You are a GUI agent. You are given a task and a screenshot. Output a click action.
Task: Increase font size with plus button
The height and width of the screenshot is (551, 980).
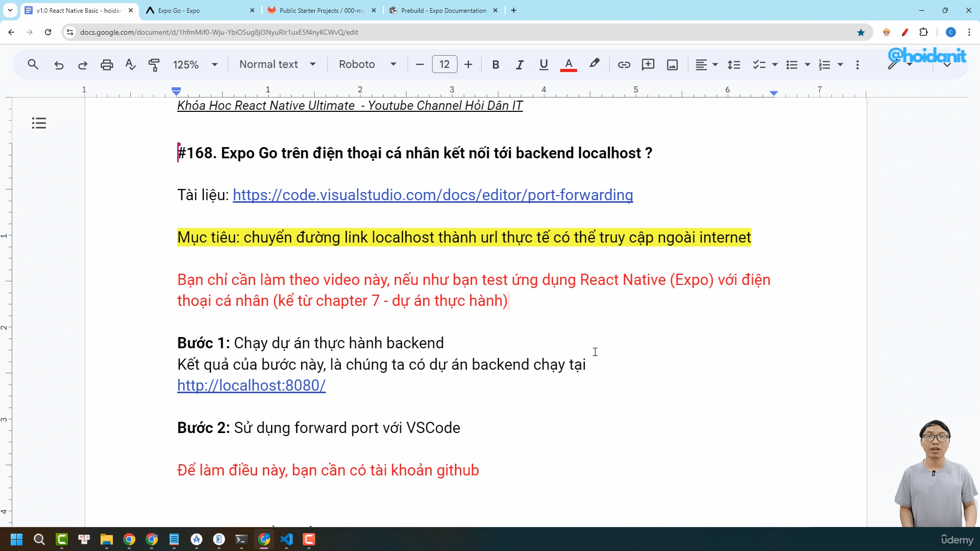(x=468, y=65)
